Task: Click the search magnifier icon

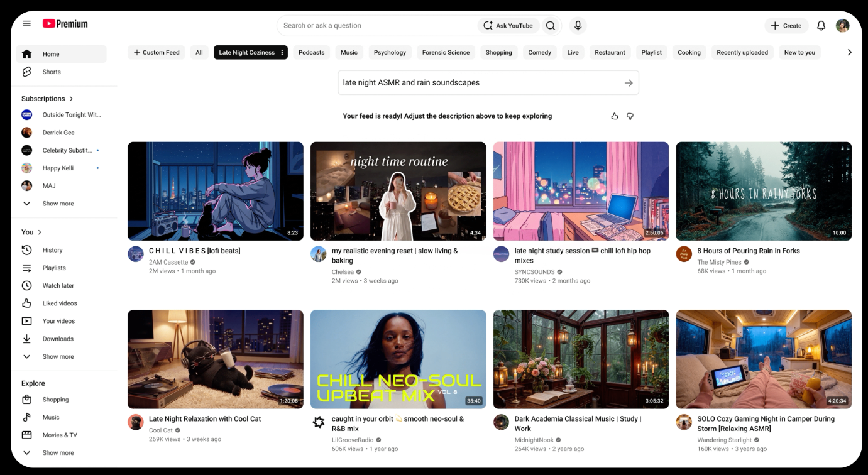Action: pyautogui.click(x=551, y=26)
